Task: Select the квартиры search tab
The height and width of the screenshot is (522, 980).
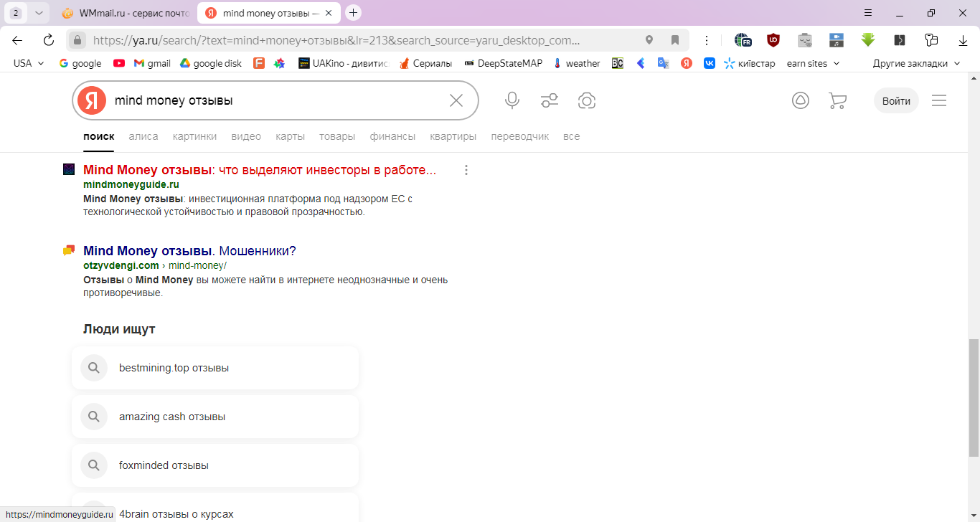Action: [453, 136]
